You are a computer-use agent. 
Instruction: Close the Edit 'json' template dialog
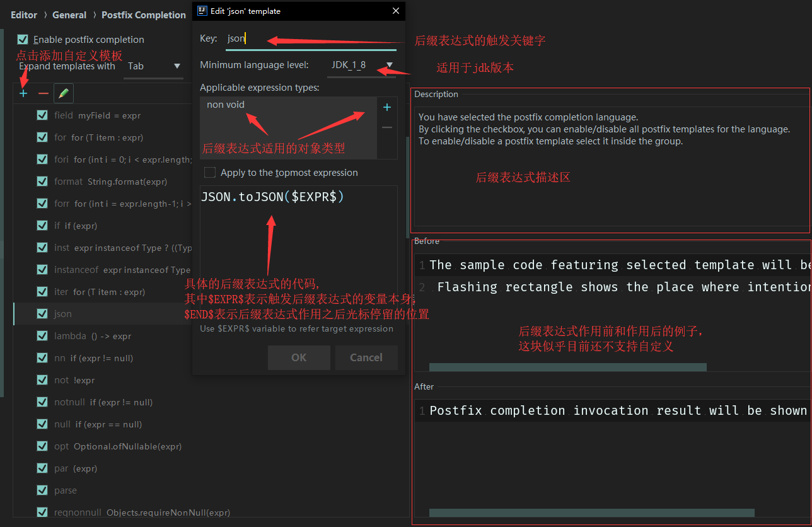click(x=396, y=11)
